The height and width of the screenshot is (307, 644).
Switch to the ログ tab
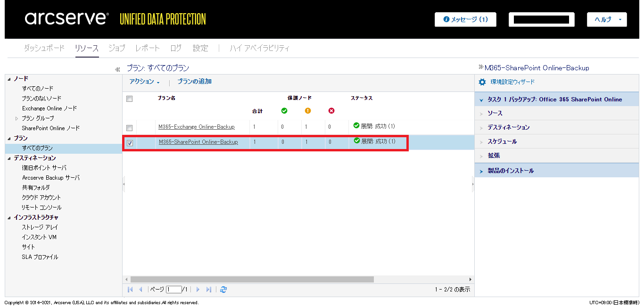[x=176, y=48]
